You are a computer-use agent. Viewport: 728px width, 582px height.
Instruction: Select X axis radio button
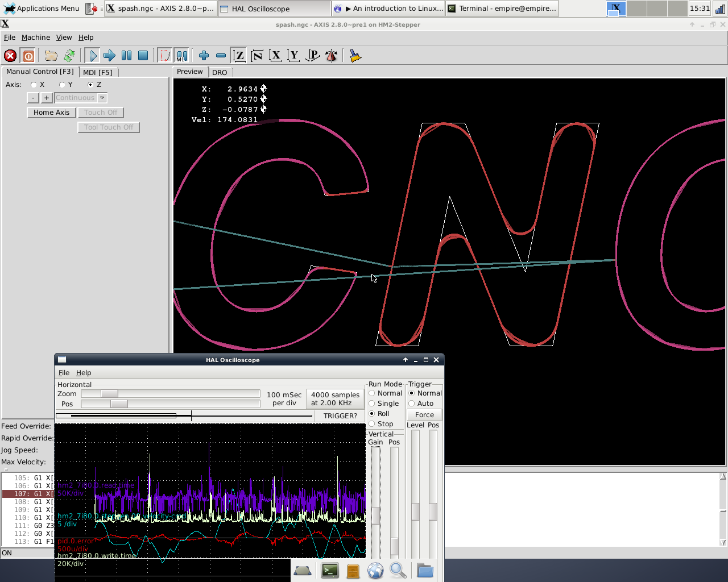(x=34, y=85)
